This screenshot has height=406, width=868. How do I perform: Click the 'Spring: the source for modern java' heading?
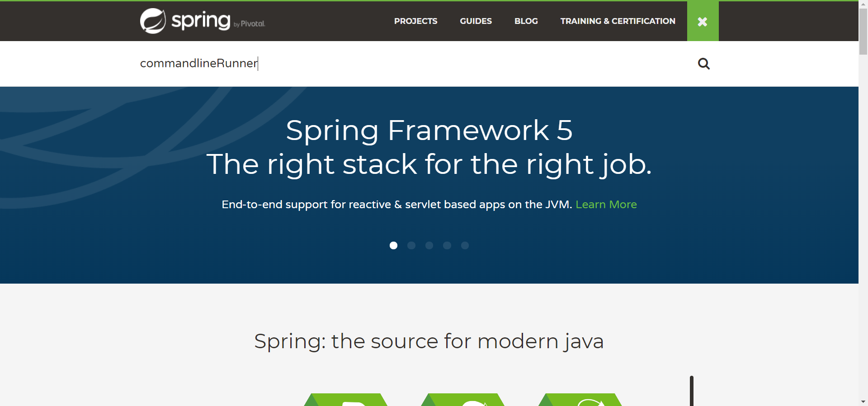[429, 341]
